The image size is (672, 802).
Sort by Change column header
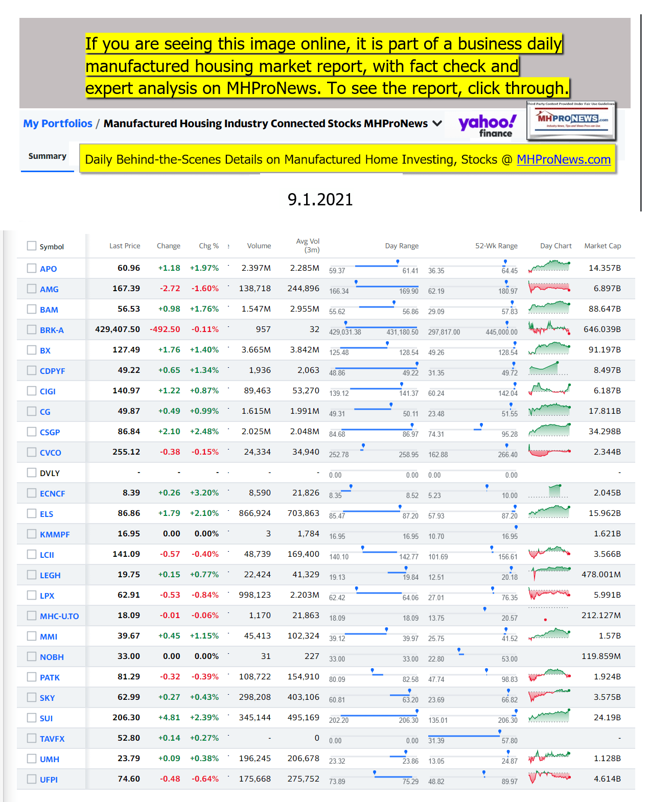coord(169,246)
